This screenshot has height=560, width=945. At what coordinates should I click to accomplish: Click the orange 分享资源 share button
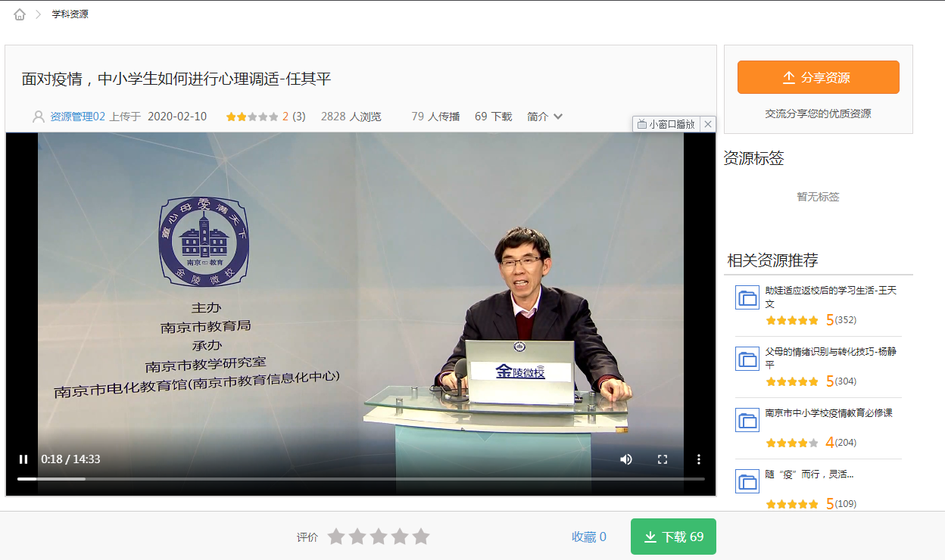(x=818, y=76)
